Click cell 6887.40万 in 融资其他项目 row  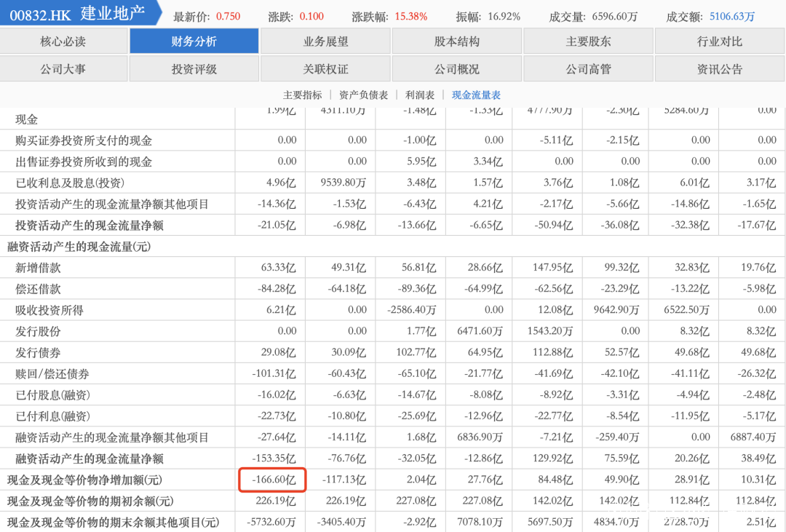[753, 437]
